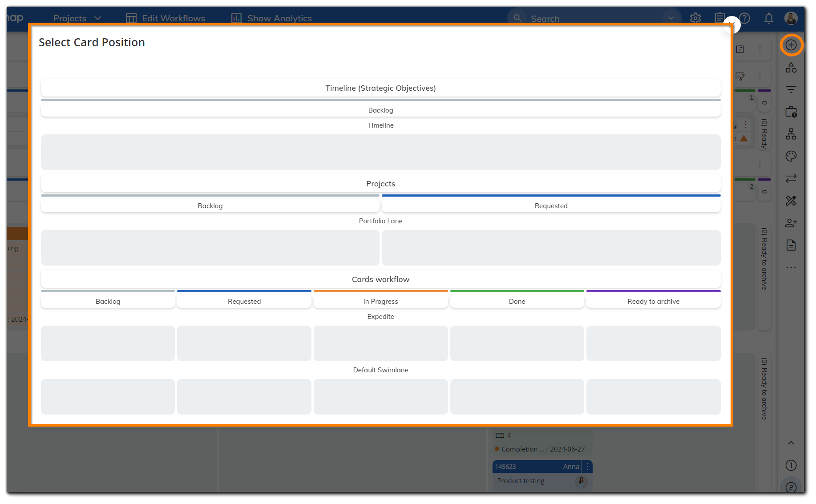Expand the Projects menu chevron

(x=98, y=18)
